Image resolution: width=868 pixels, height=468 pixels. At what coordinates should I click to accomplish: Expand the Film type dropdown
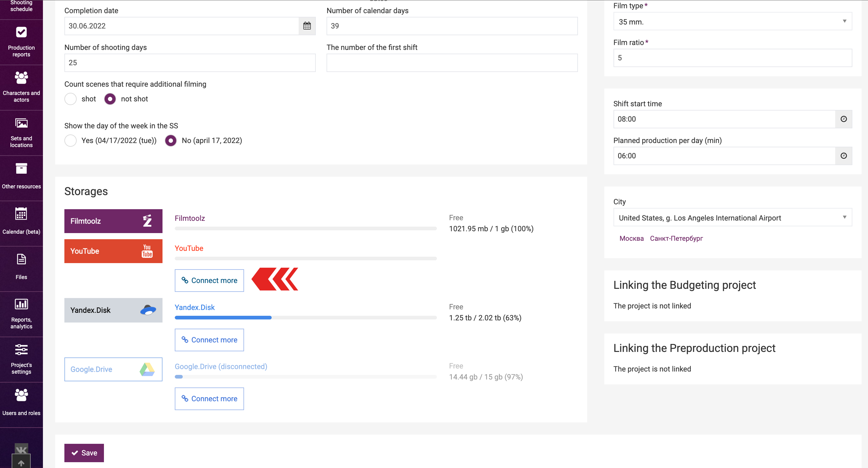732,21
